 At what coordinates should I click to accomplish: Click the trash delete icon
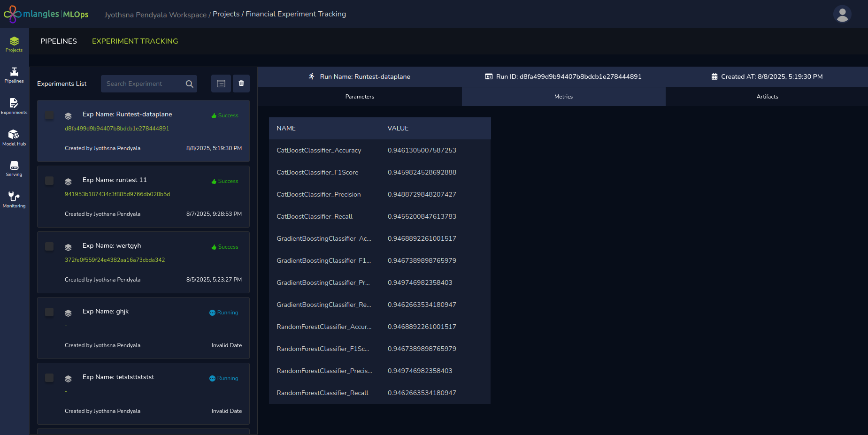tap(241, 84)
